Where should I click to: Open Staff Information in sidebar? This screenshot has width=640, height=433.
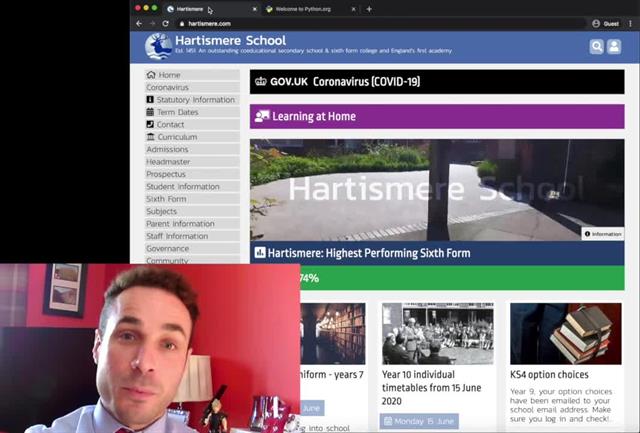pyautogui.click(x=192, y=236)
